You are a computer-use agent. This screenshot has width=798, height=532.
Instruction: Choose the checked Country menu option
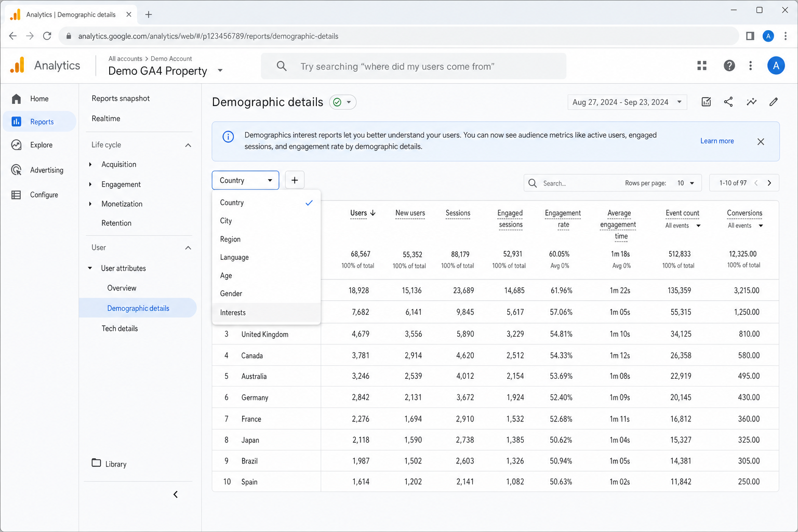point(267,203)
